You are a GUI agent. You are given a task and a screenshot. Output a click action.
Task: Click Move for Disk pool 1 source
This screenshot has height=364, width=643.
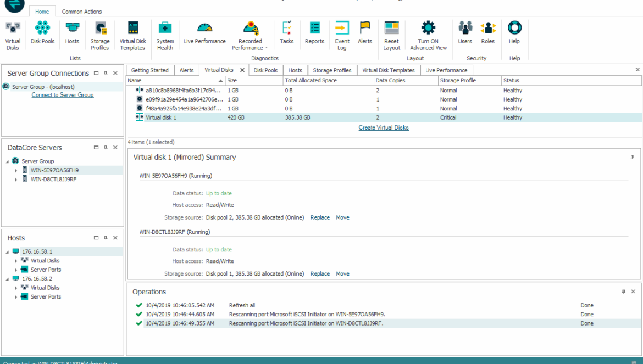coord(342,273)
